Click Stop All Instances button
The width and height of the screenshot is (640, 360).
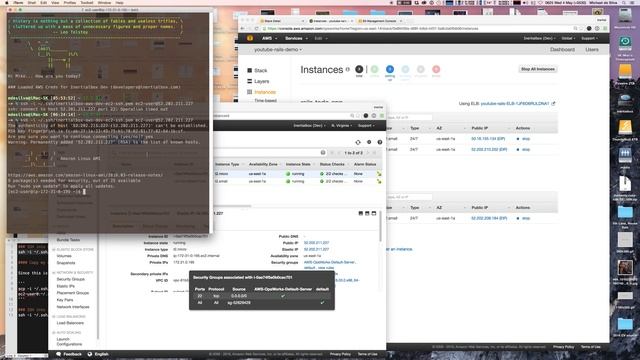click(538, 69)
